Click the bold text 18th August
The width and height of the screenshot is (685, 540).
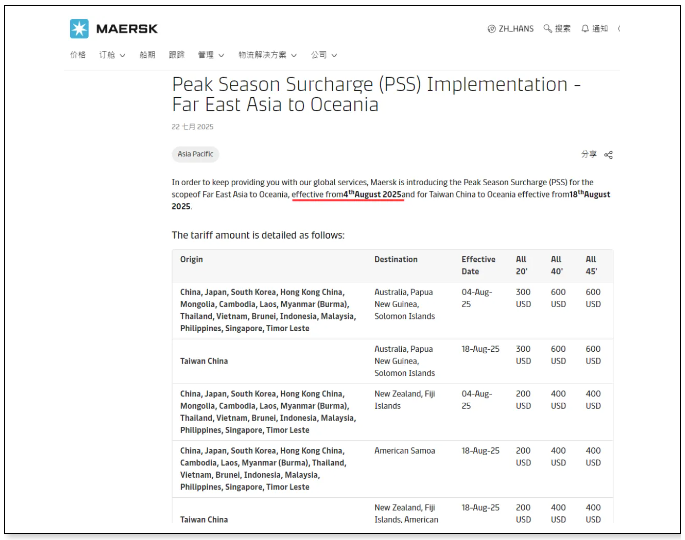click(x=589, y=194)
